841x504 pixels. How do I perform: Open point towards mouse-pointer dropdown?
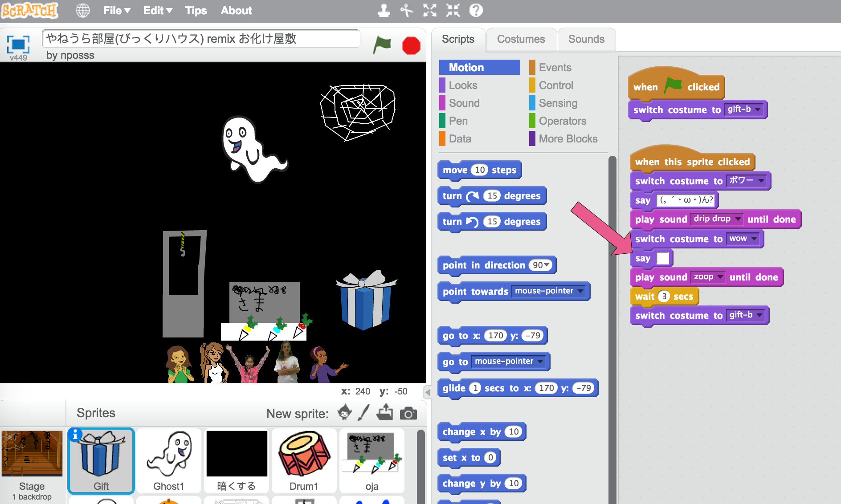pyautogui.click(x=580, y=291)
